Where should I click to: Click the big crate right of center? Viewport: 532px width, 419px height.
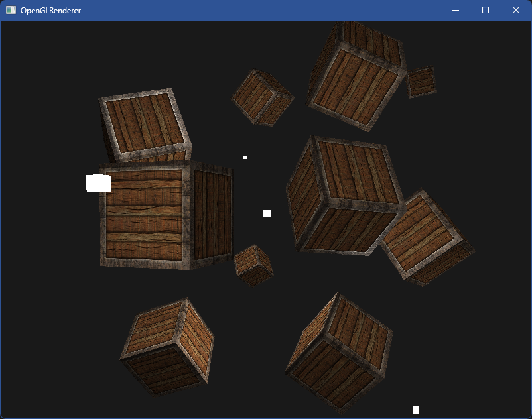[x=346, y=196]
